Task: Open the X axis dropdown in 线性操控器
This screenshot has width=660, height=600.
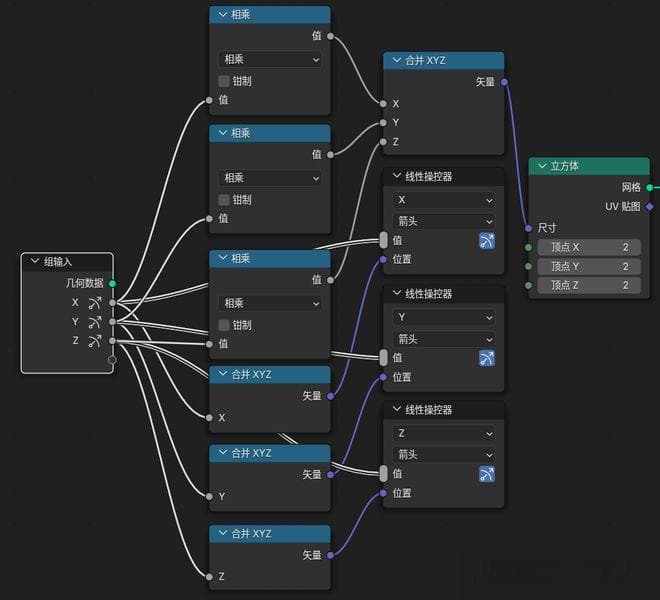Action: point(444,200)
